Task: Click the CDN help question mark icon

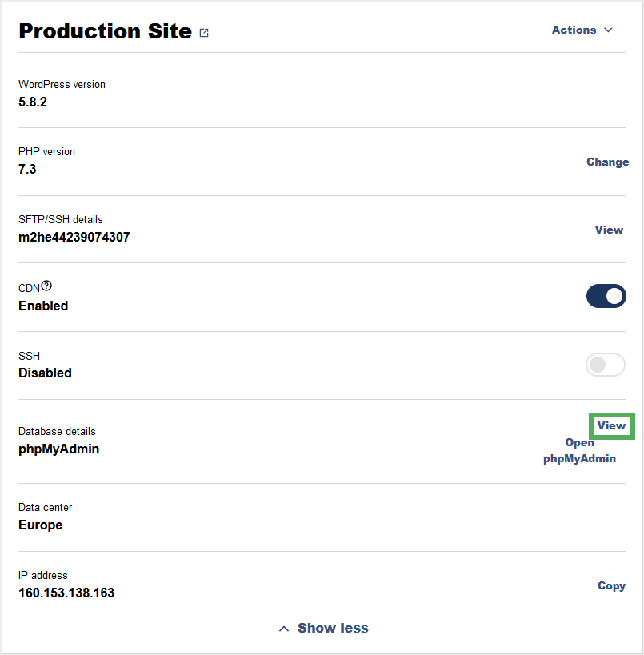Action: 46,286
